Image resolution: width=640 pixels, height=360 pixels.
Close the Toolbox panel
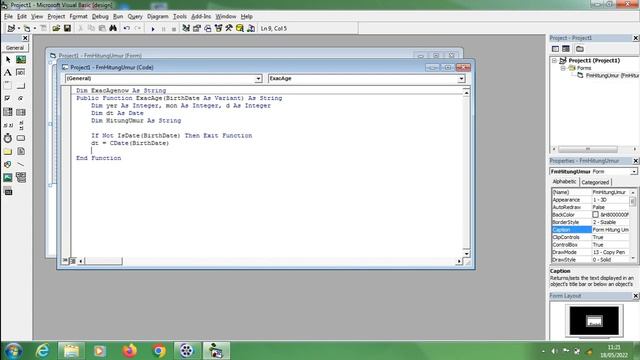[25, 38]
